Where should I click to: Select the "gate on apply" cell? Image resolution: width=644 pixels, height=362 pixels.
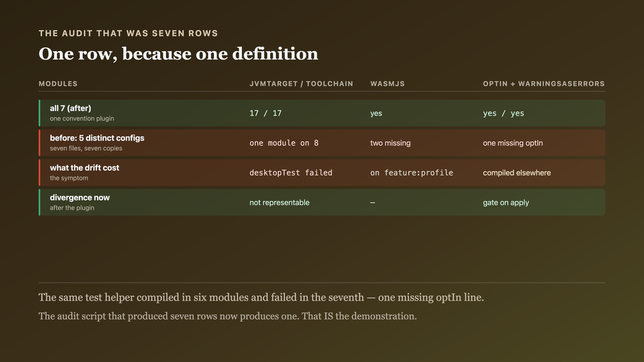point(506,203)
